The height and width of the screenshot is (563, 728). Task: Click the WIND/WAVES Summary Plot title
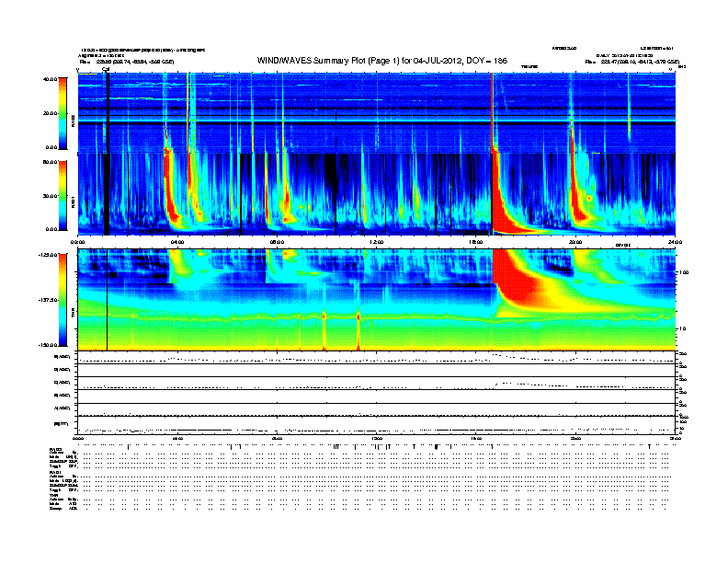[x=382, y=61]
